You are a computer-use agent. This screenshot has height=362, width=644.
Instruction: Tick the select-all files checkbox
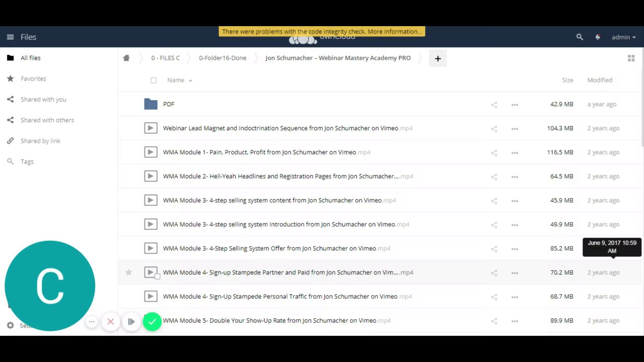153,80
